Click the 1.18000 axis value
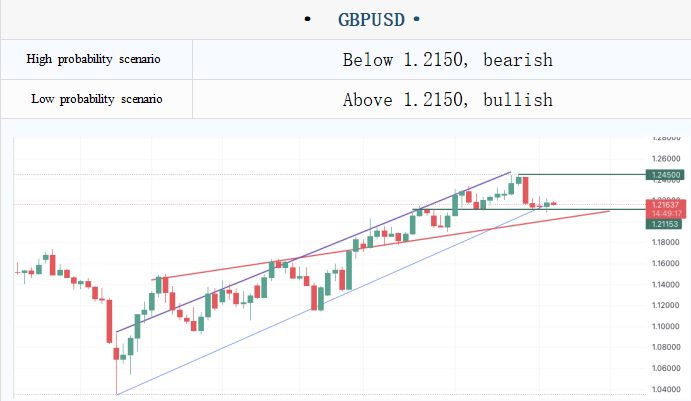 point(666,242)
